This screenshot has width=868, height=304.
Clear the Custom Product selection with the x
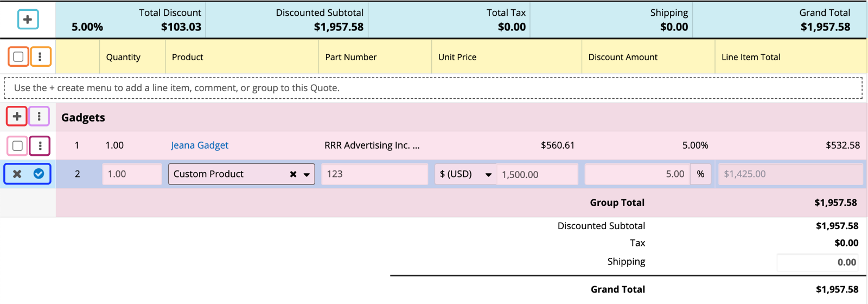click(293, 174)
